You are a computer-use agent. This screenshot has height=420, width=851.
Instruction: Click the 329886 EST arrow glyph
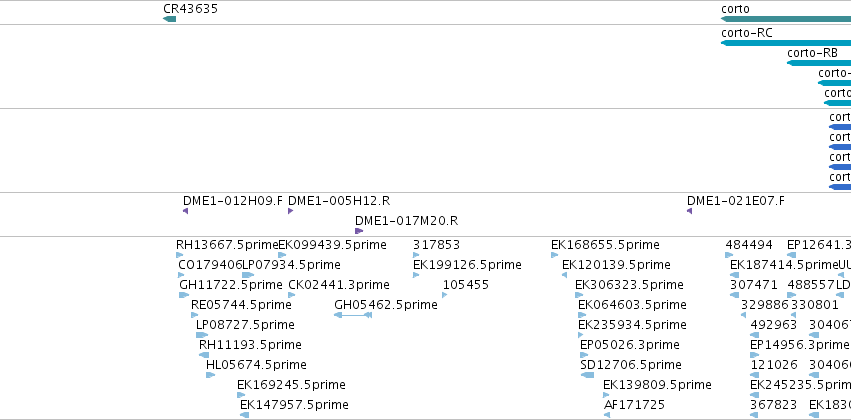coord(745,315)
